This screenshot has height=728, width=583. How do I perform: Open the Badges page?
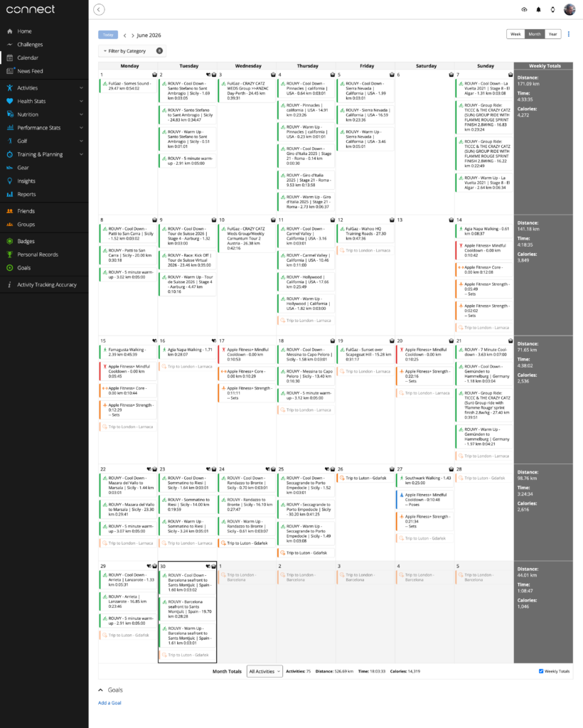26,242
